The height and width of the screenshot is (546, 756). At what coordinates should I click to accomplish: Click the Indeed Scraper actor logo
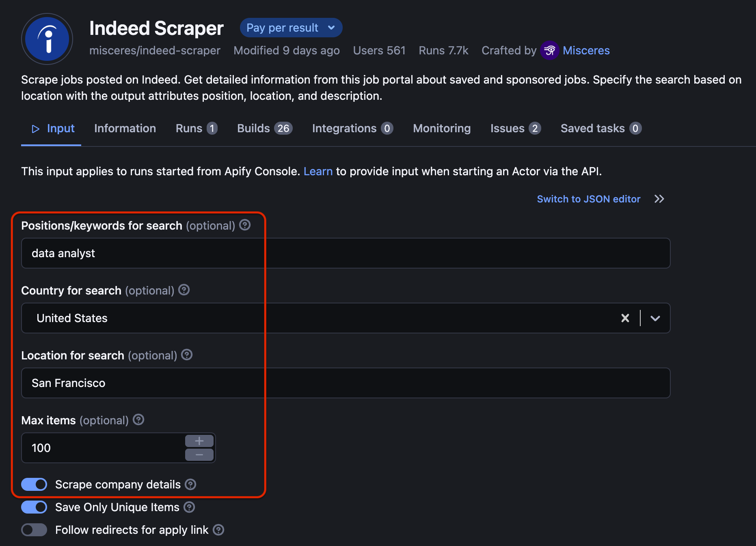47,39
